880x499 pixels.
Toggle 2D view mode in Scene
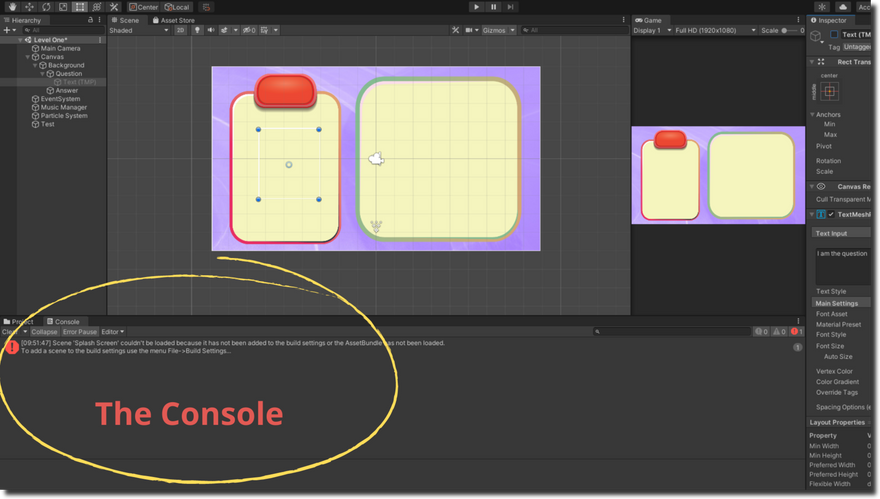pos(181,30)
